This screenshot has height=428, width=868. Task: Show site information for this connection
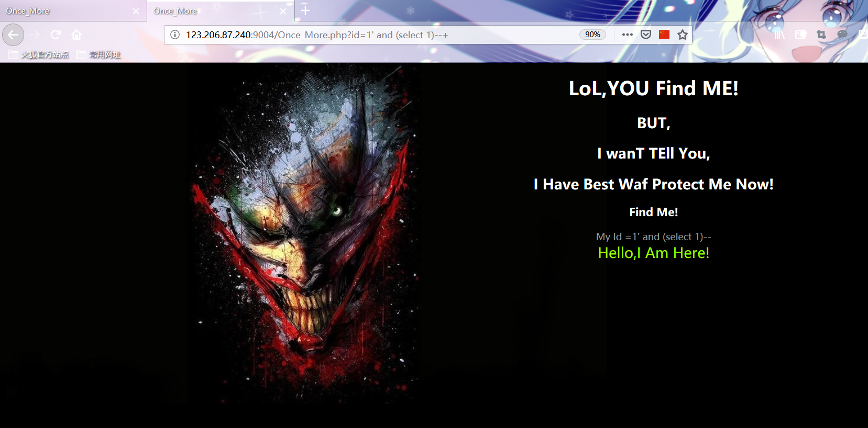click(x=175, y=35)
